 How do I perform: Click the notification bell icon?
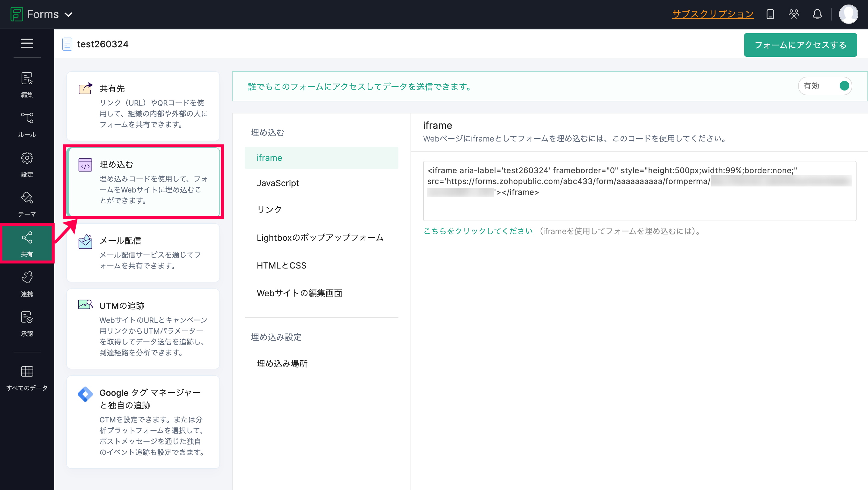click(817, 14)
